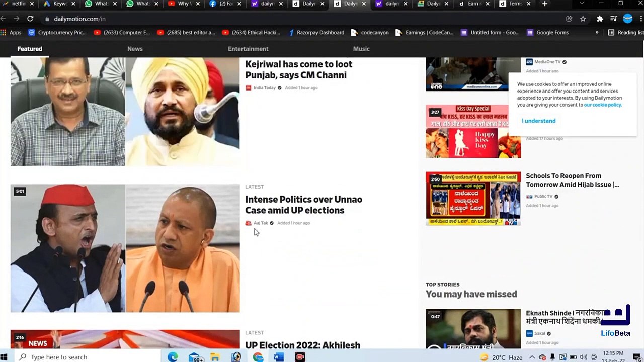Open the tab search dropdown arrow
Image resolution: width=644 pixels, height=362 pixels.
(582, 4)
